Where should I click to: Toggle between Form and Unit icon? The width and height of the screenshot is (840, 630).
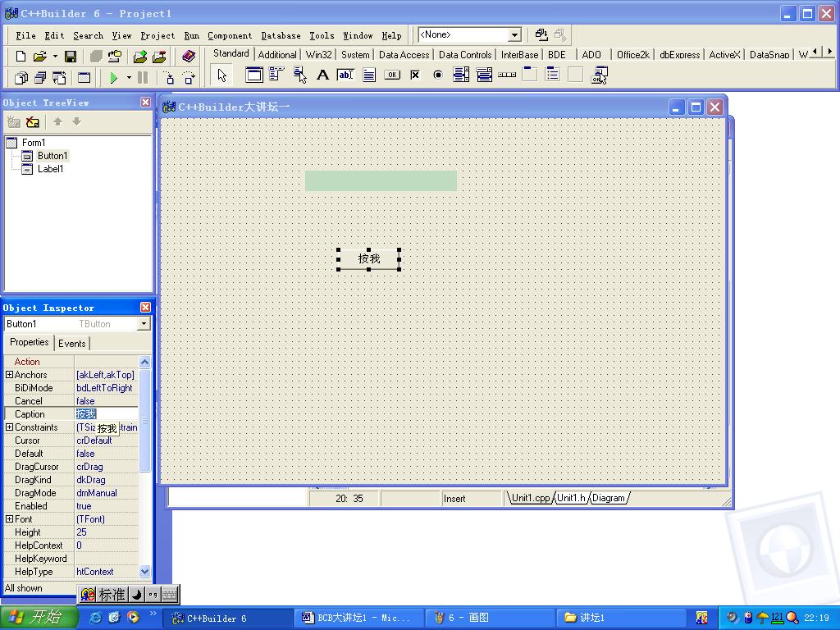coord(59,78)
